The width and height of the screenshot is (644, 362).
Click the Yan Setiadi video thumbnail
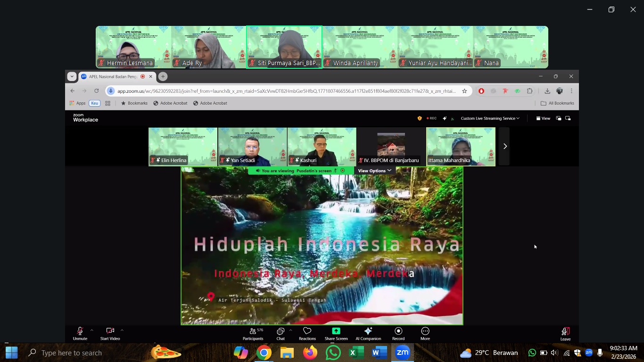(252, 146)
